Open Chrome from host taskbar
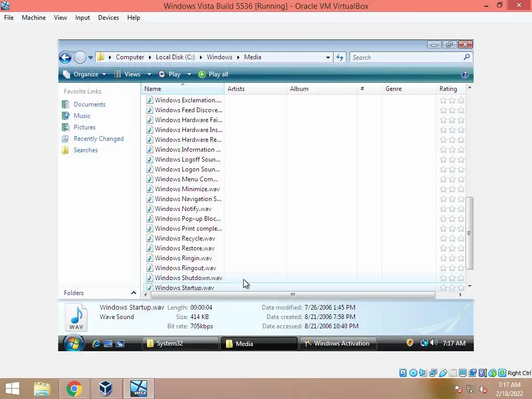 (x=74, y=389)
